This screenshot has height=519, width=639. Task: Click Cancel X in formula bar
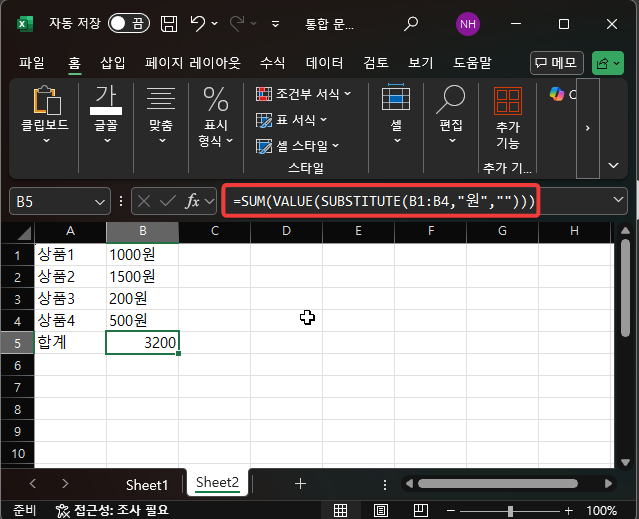[144, 201]
